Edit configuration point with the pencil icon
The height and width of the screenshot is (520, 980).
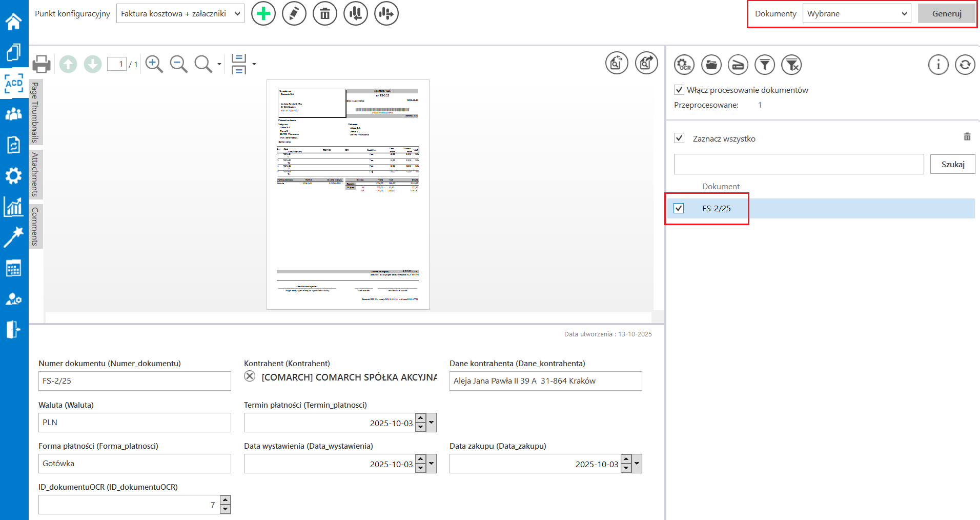point(294,13)
